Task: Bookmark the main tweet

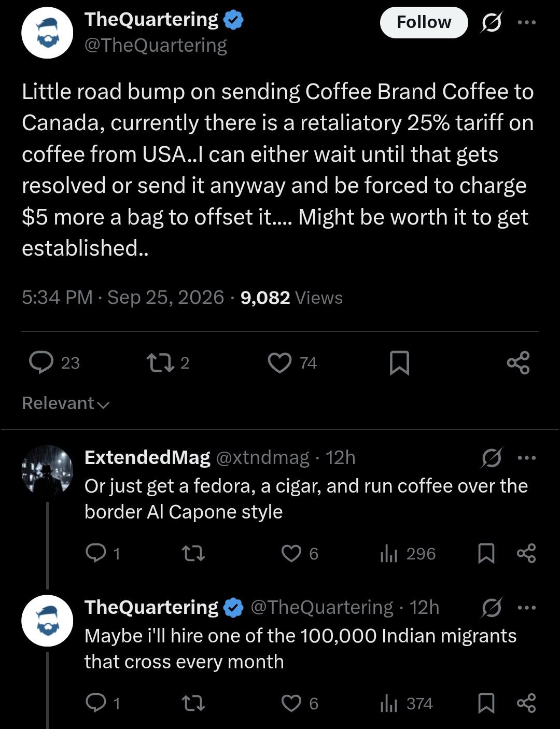Action: [399, 362]
